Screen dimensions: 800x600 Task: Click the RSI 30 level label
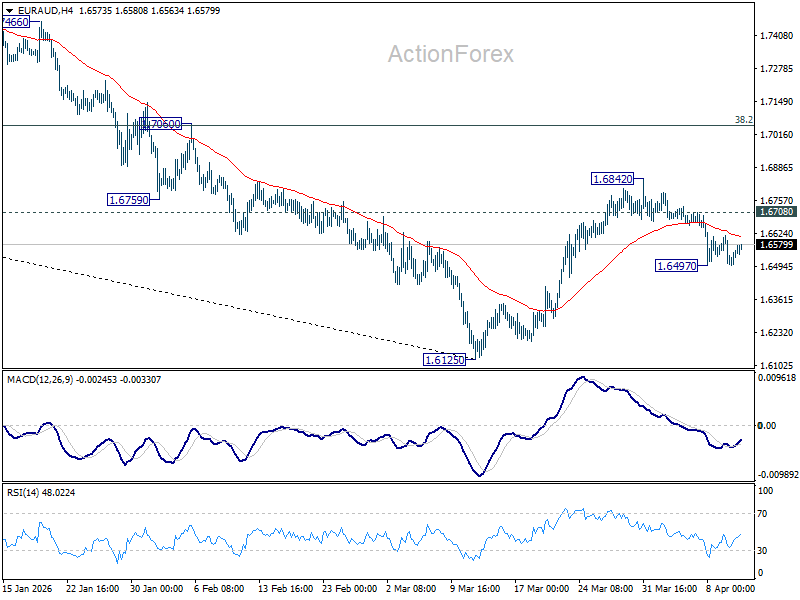(762, 551)
